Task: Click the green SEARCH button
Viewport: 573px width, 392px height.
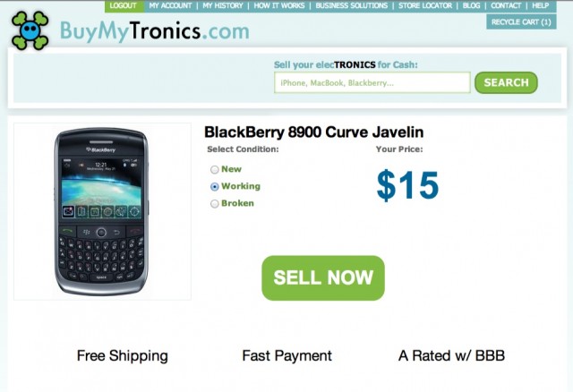Action: (506, 82)
